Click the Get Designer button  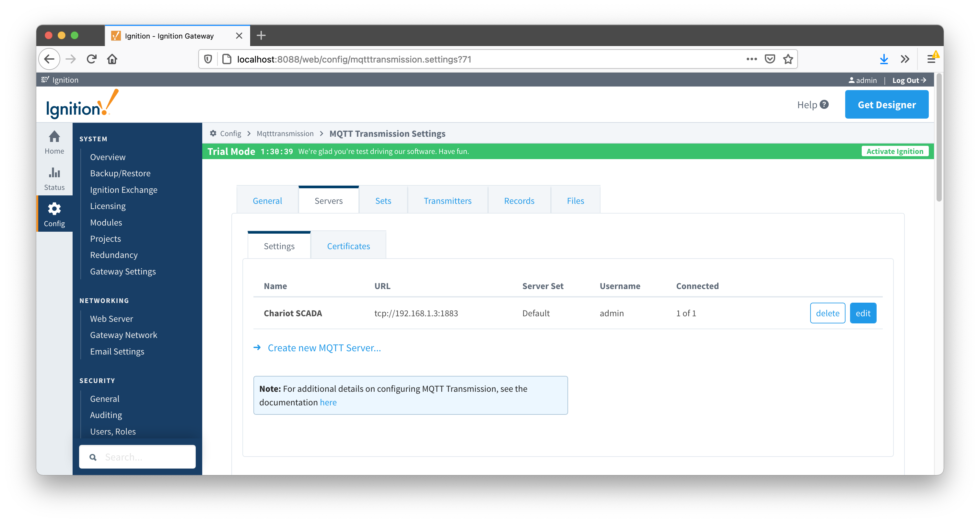pos(886,105)
